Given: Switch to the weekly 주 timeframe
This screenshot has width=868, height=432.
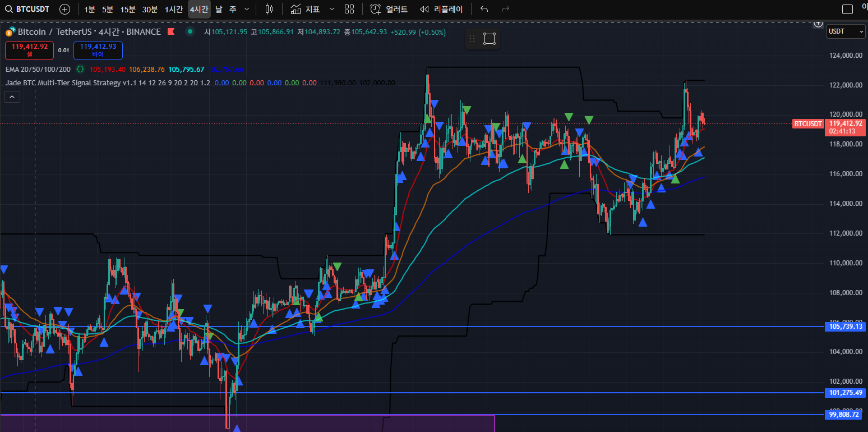Looking at the screenshot, I should click(233, 9).
